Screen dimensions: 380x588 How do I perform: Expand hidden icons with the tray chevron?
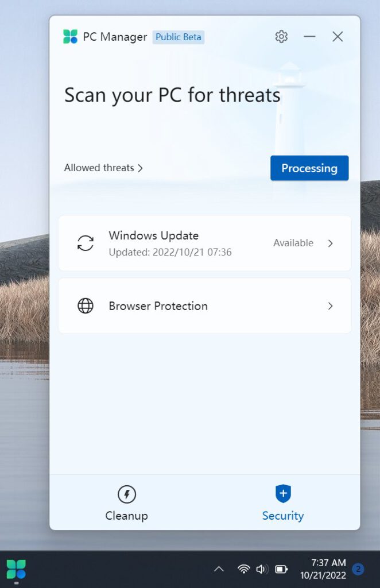pyautogui.click(x=219, y=569)
